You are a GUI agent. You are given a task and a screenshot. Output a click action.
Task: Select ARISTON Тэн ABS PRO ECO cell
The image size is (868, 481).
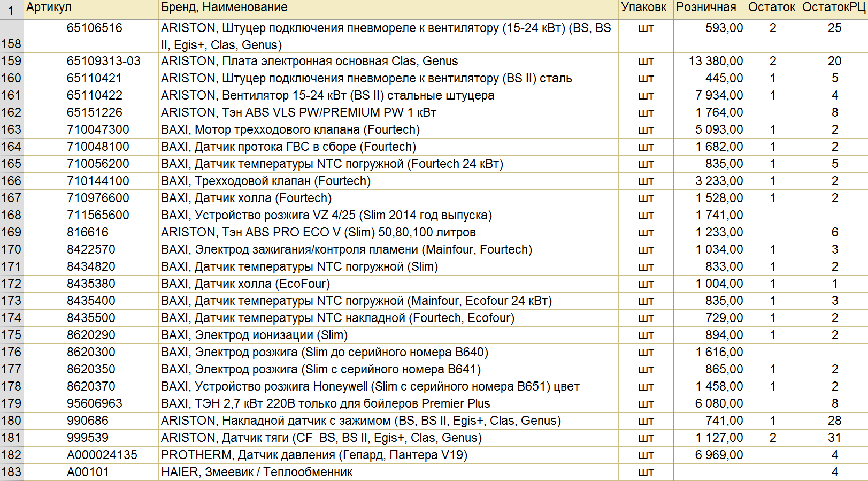[388, 232]
